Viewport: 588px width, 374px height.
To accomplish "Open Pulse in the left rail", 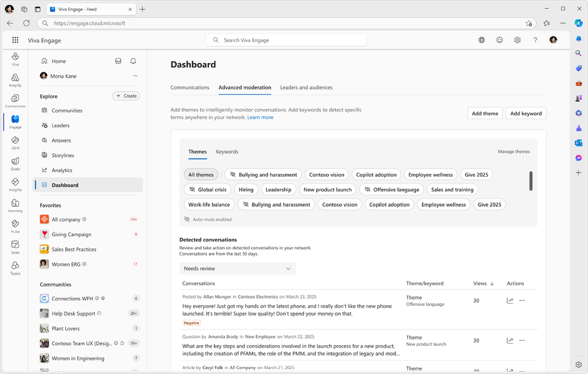I will tap(15, 226).
